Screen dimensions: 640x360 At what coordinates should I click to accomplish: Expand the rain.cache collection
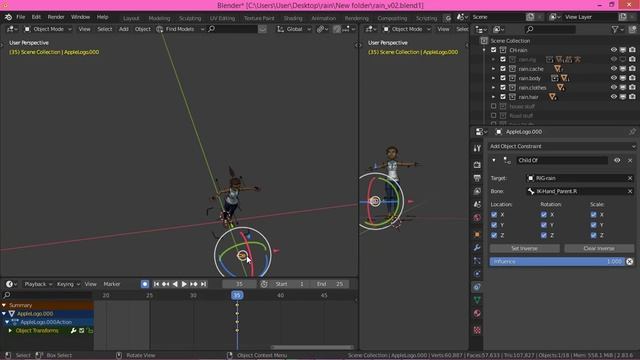pyautogui.click(x=493, y=69)
